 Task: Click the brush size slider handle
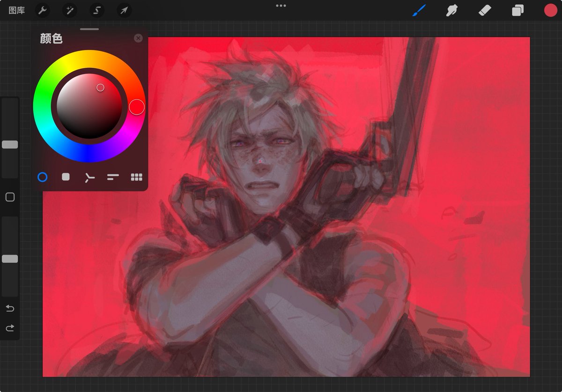point(10,145)
